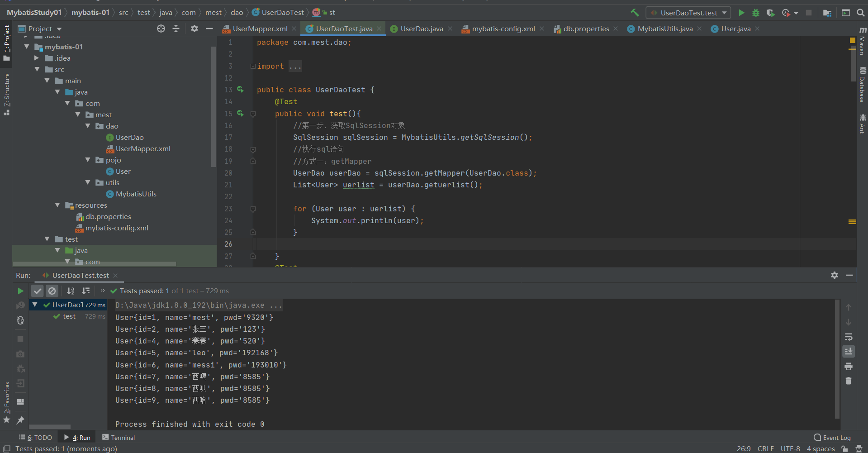
Task: Click the src breadcrumb in navigation bar
Action: [123, 12]
